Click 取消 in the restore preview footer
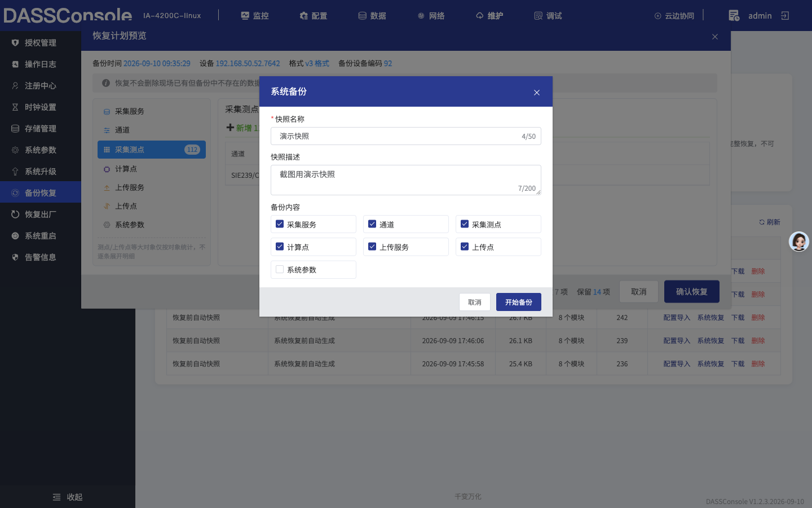 [x=639, y=292]
